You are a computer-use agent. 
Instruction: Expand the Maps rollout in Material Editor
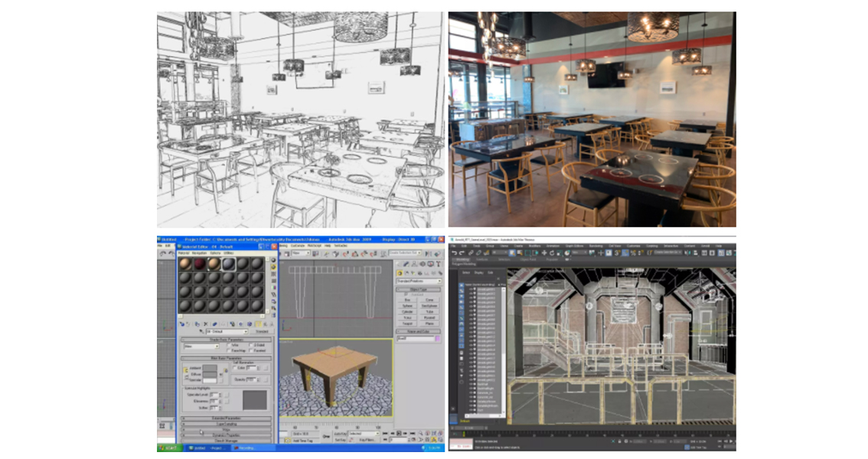[227, 430]
